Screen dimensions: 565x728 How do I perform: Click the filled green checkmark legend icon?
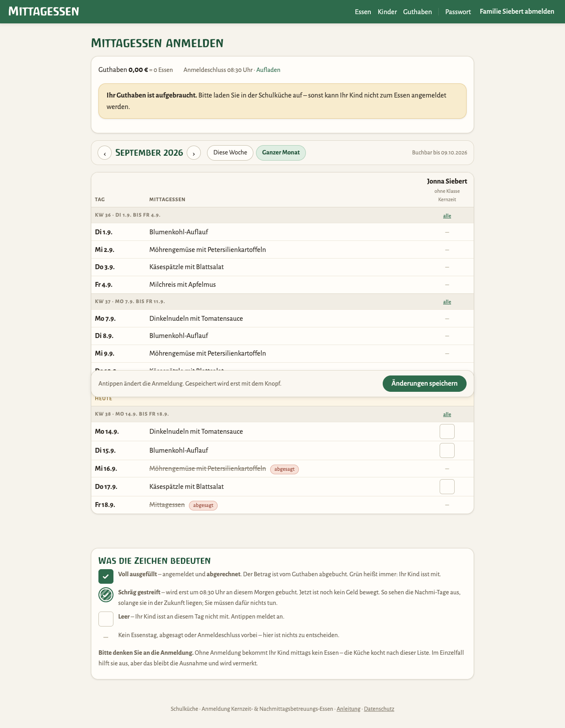pos(106,576)
